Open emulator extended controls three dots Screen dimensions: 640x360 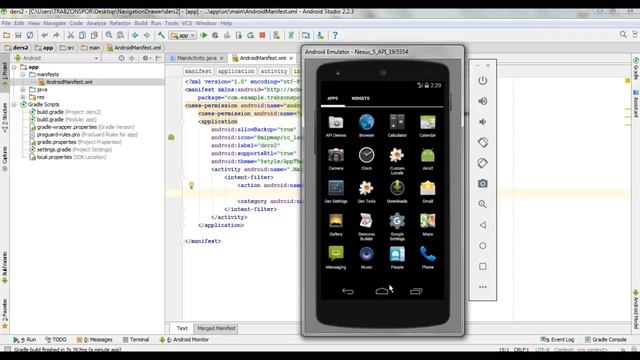pyautogui.click(x=482, y=287)
